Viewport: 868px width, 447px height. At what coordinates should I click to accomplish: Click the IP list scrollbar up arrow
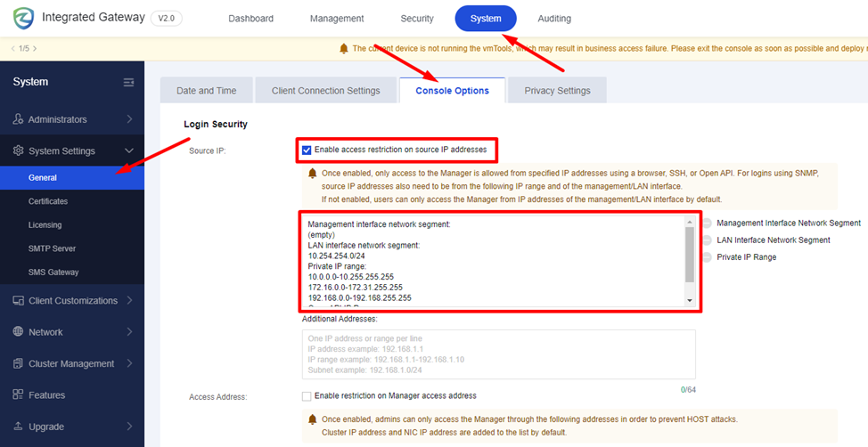pos(689,222)
